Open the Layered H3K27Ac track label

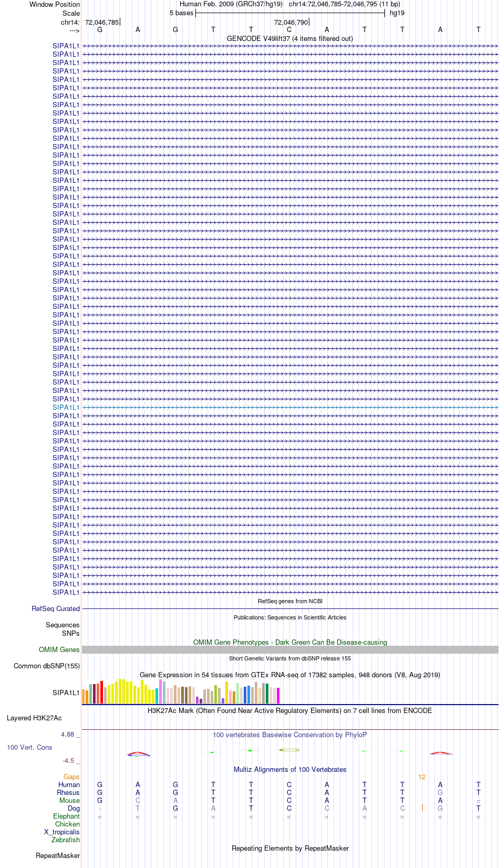point(34,718)
